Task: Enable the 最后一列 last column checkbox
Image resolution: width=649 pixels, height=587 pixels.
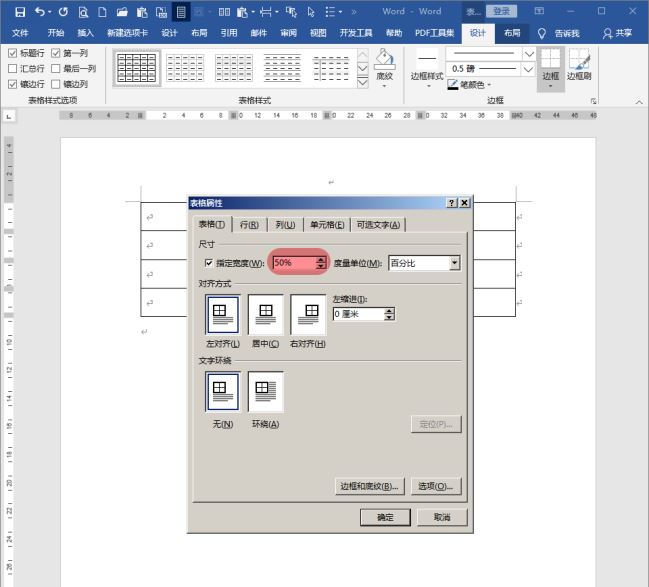Action: 56,69
